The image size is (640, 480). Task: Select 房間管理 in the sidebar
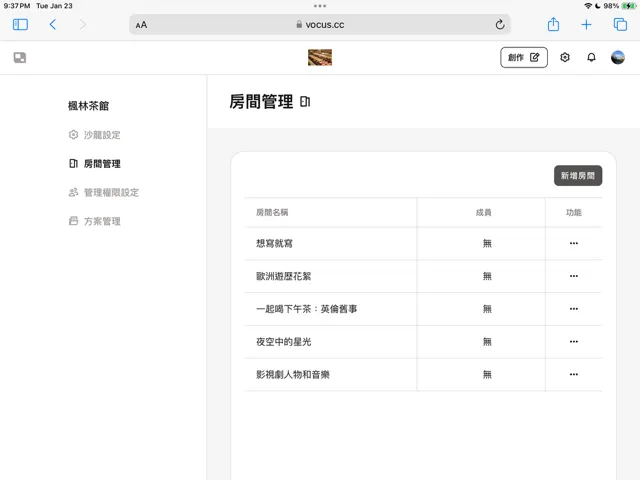pos(94,164)
